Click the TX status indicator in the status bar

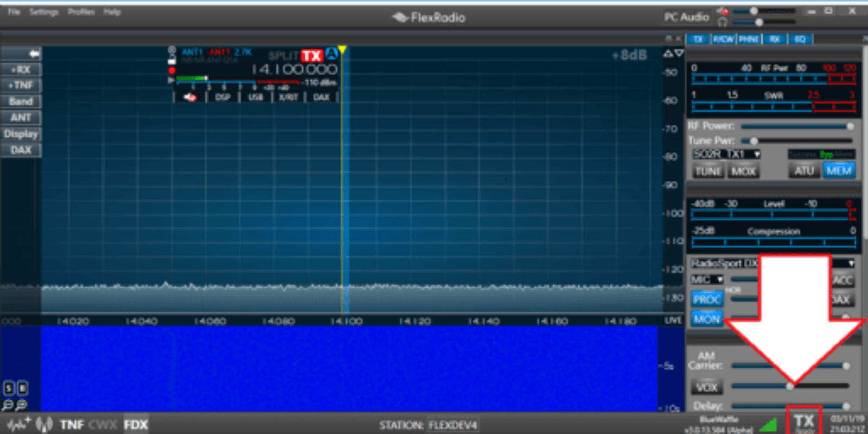pos(804,422)
